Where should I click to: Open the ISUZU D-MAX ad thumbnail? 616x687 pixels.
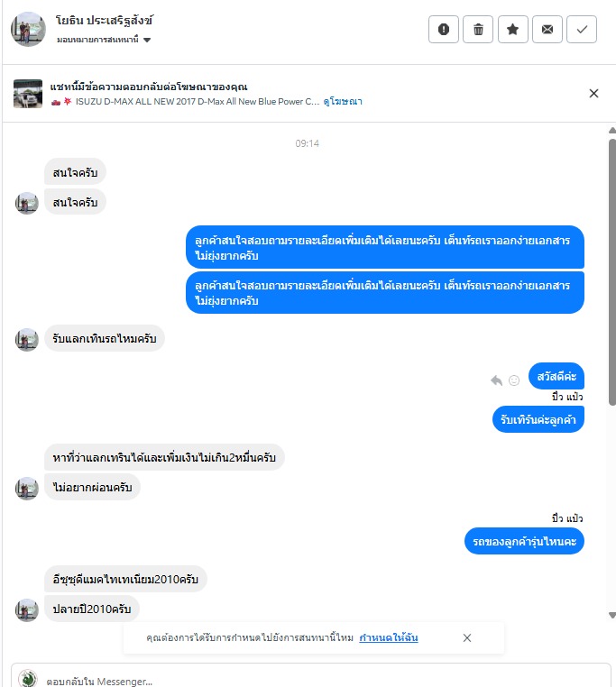tap(28, 94)
